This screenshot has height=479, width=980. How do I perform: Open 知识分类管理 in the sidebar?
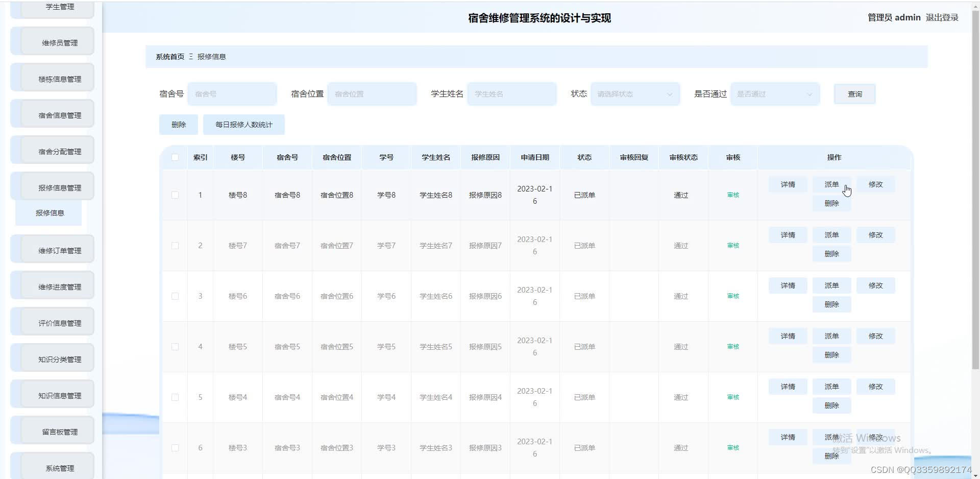[52, 358]
